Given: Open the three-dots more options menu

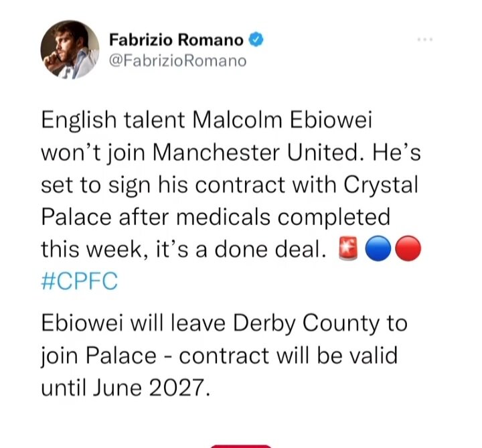Looking at the screenshot, I should [426, 40].
